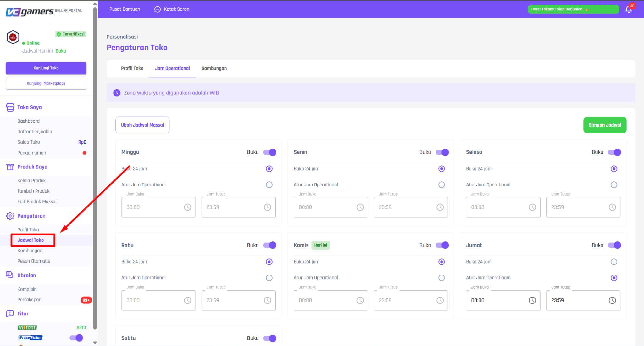Toggle the Selasa Buka switch
The height and width of the screenshot is (346, 644).
pos(614,152)
